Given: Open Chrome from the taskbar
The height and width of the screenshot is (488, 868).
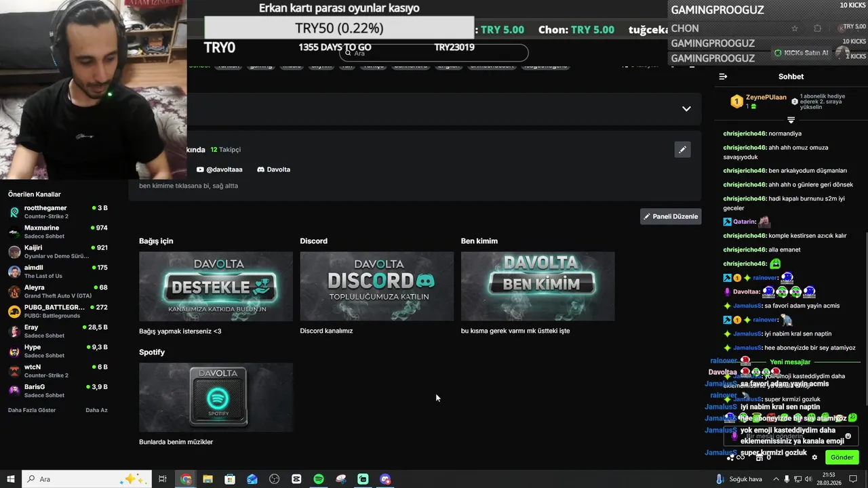Looking at the screenshot, I should pyautogui.click(x=186, y=479).
